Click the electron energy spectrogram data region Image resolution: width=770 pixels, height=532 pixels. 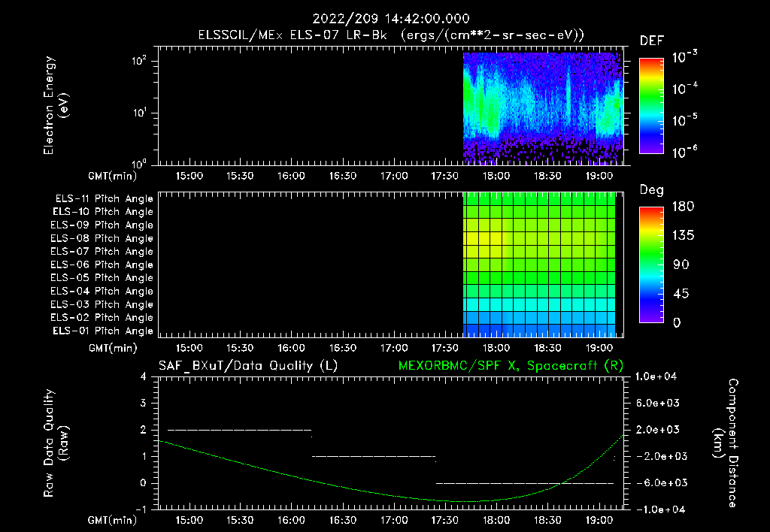click(x=543, y=108)
